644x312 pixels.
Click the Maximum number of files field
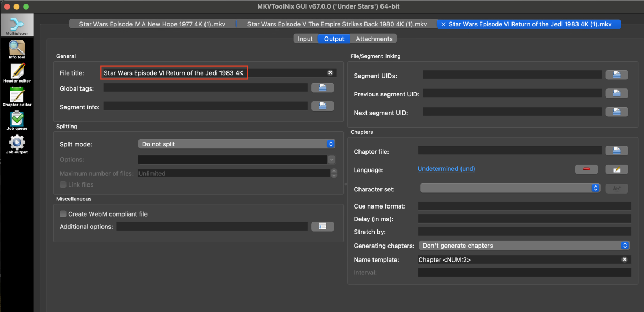tap(233, 173)
